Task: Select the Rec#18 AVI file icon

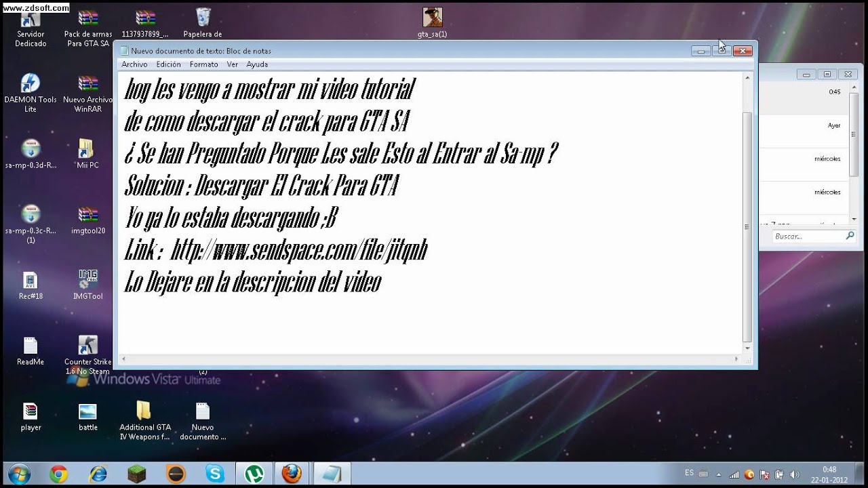Action: pyautogui.click(x=31, y=285)
